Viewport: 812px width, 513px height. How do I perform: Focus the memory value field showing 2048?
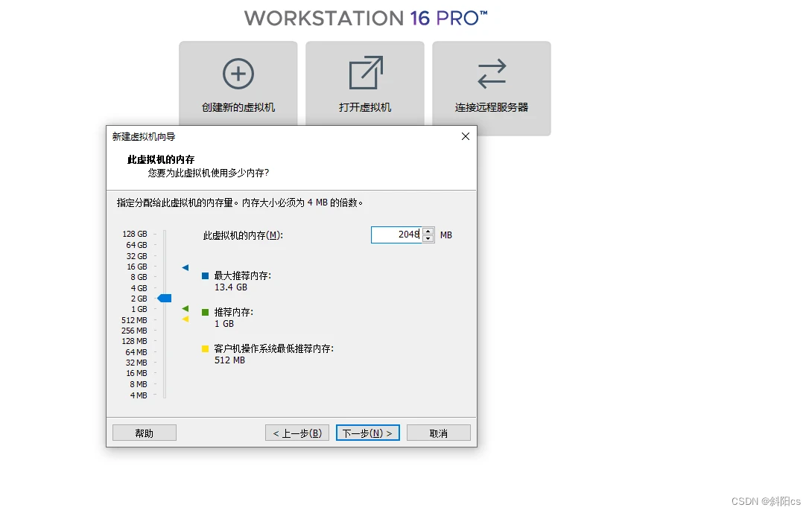[x=396, y=235]
